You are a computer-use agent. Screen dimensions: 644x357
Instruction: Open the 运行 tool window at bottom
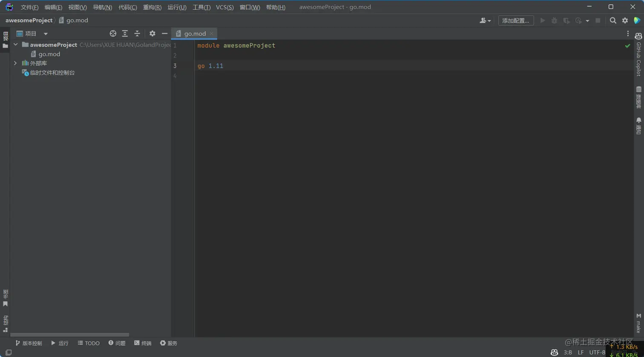coord(60,343)
